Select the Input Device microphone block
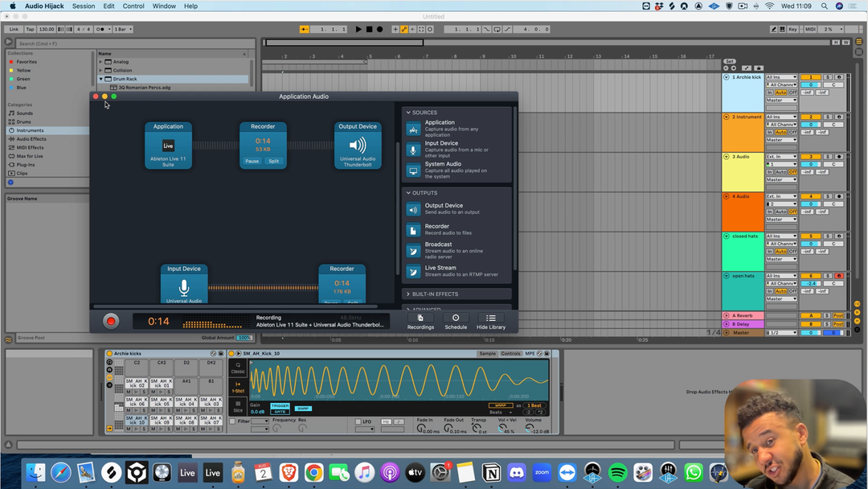The width and height of the screenshot is (868, 489). (184, 287)
